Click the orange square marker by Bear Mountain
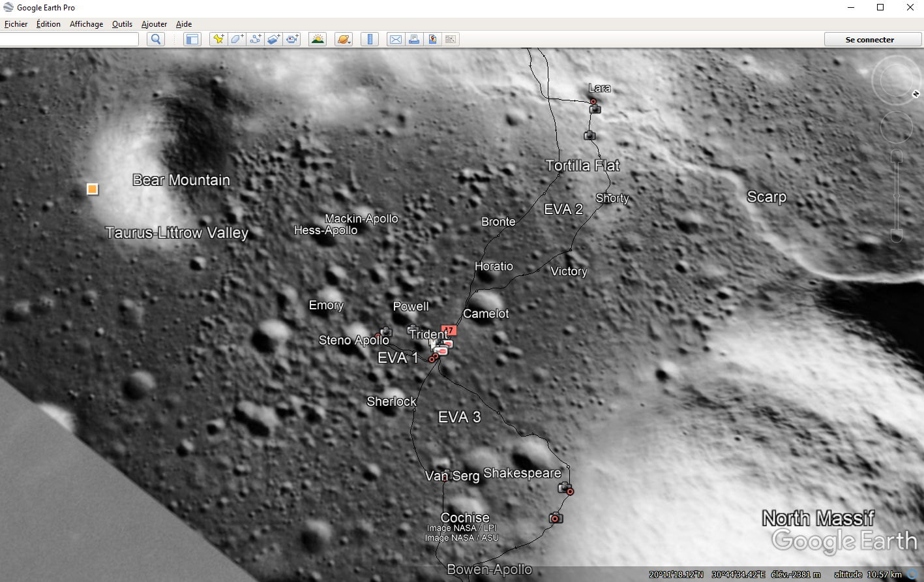 (x=93, y=189)
